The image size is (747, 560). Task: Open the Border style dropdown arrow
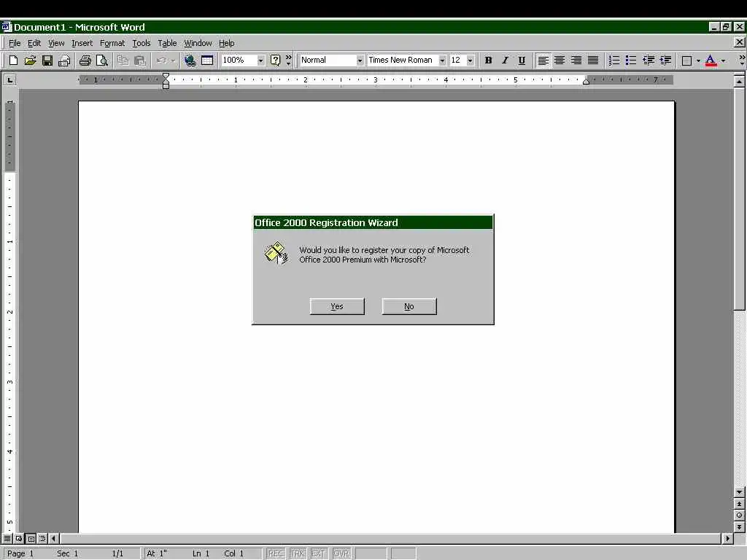point(698,61)
